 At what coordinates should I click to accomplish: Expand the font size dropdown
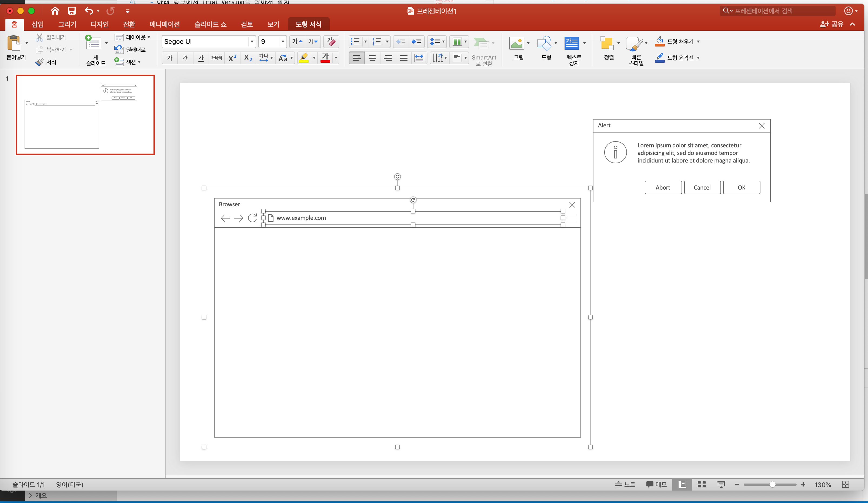[283, 42]
